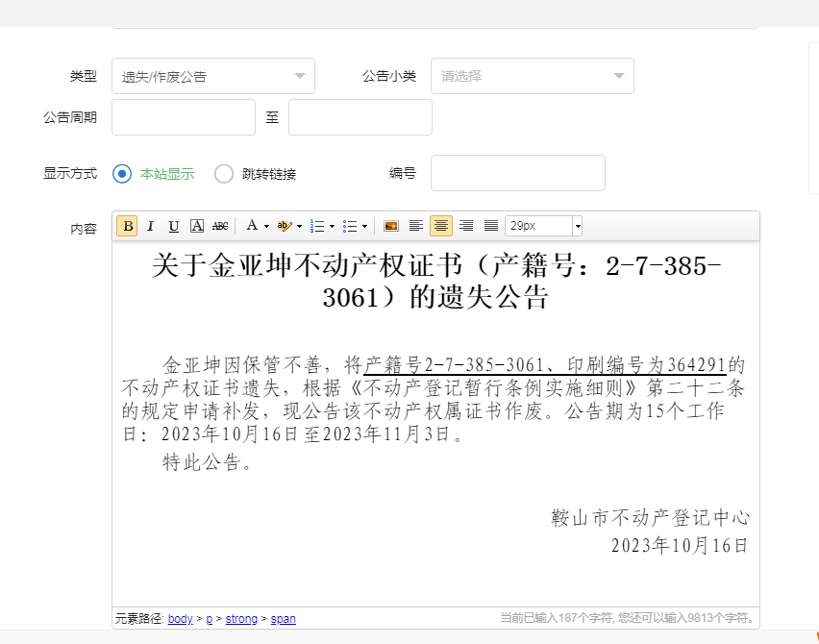Click the insert image icon
819x644 pixels.
coord(390,226)
